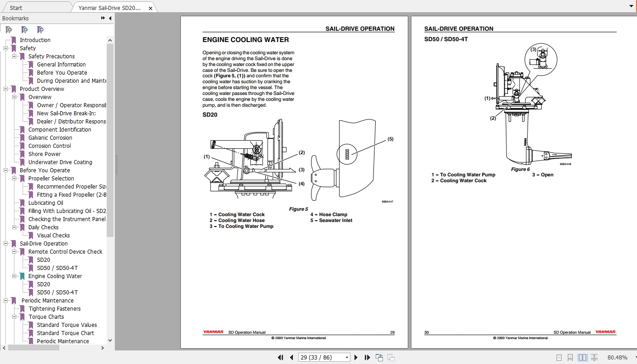
Task: Click the next page arrow
Action: click(x=356, y=357)
